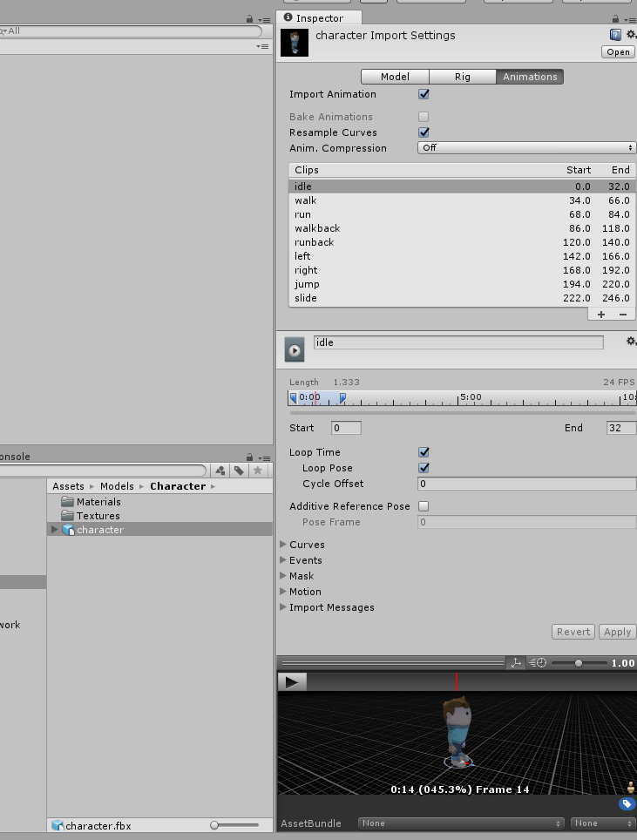Open the Project panel context menu icon
Viewport: 637px width, 840px height.
click(264, 458)
